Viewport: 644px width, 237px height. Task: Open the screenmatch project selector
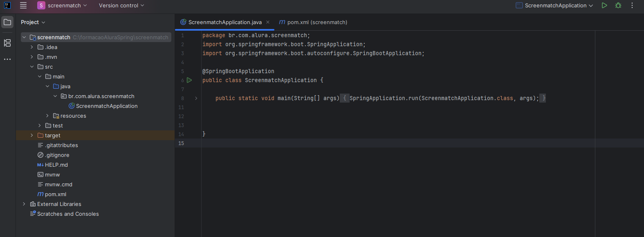click(x=62, y=5)
